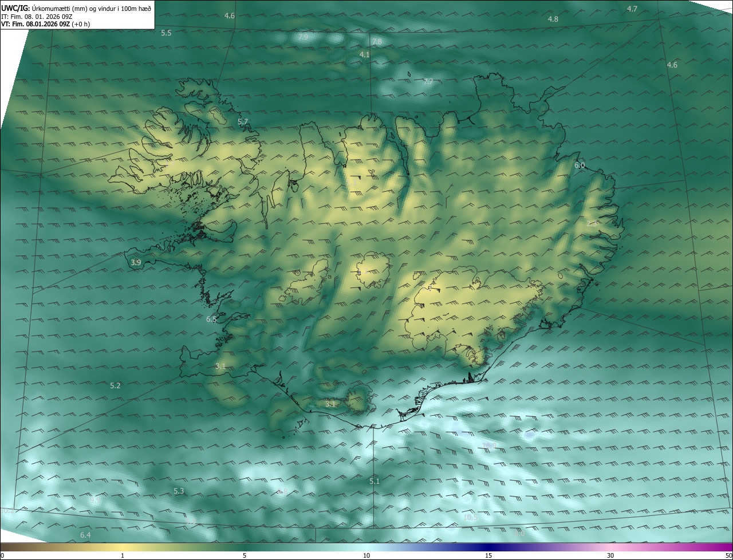Image resolution: width=733 pixels, height=560 pixels.
Task: Click the 4.7 value label on the map
Action: (x=632, y=9)
